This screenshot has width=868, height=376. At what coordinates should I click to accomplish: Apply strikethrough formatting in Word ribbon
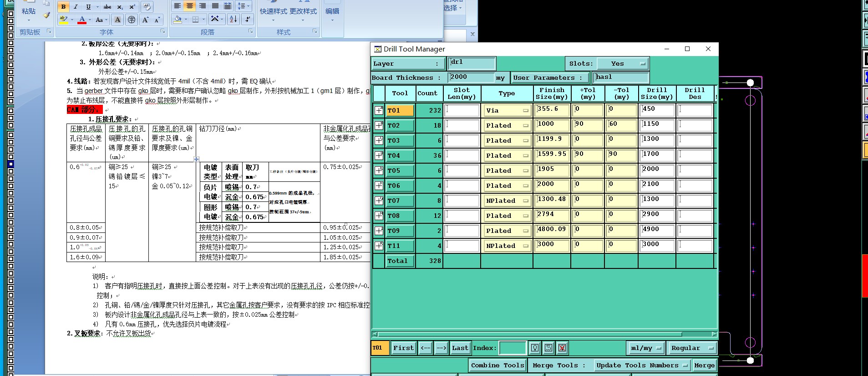[x=107, y=6]
